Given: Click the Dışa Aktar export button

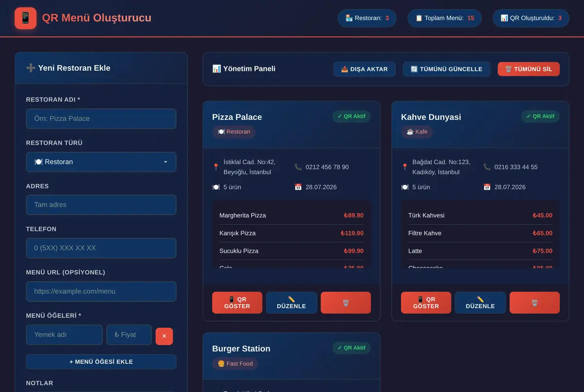Looking at the screenshot, I should tap(365, 69).
